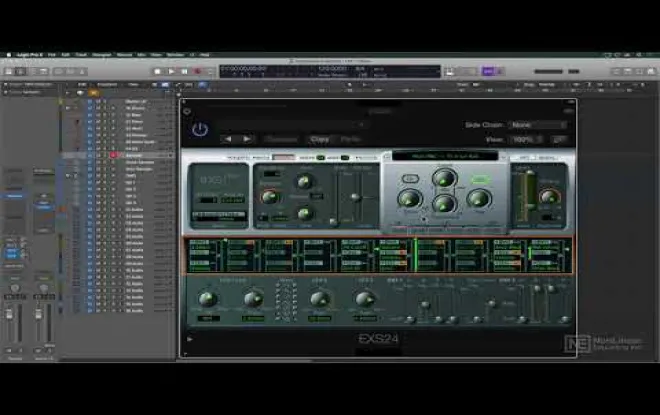This screenshot has width=660, height=415.
Task: Click the link button in plugin header
Action: (559, 139)
